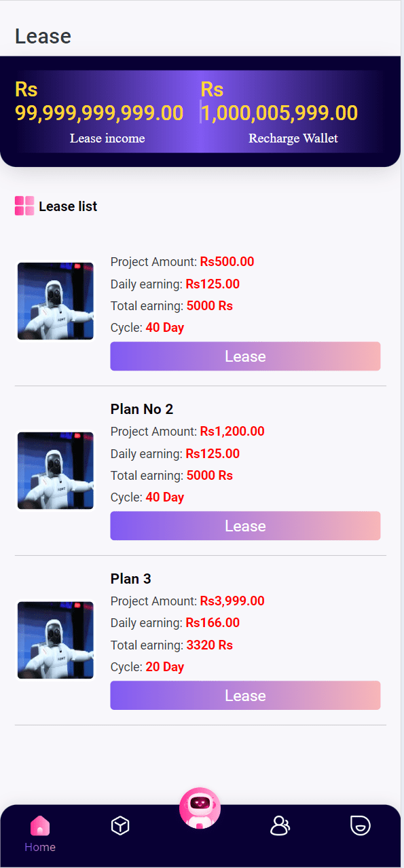Tap the Lease income balance amount
Viewport: 404px width, 868px height.
(x=99, y=101)
